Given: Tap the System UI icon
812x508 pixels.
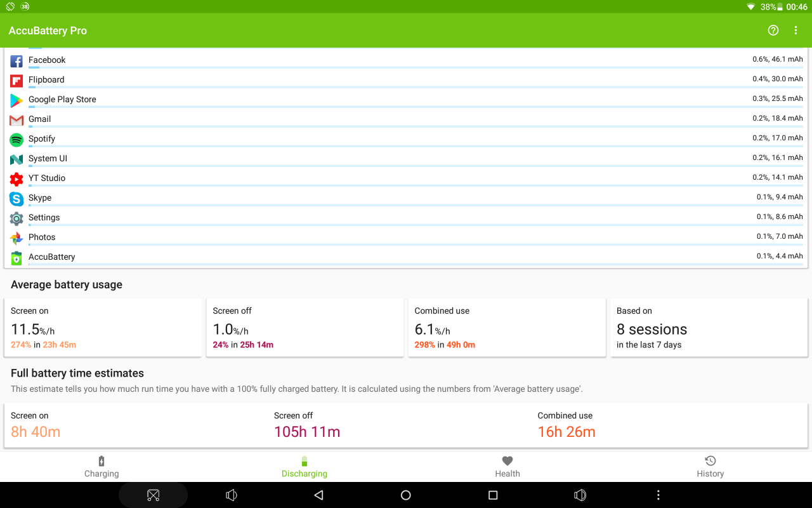Looking at the screenshot, I should point(16,160).
